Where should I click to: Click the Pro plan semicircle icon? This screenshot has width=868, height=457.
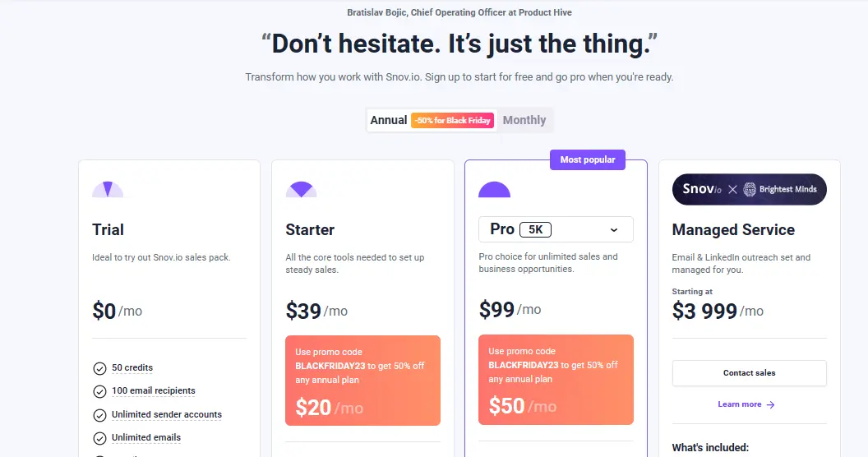494,190
